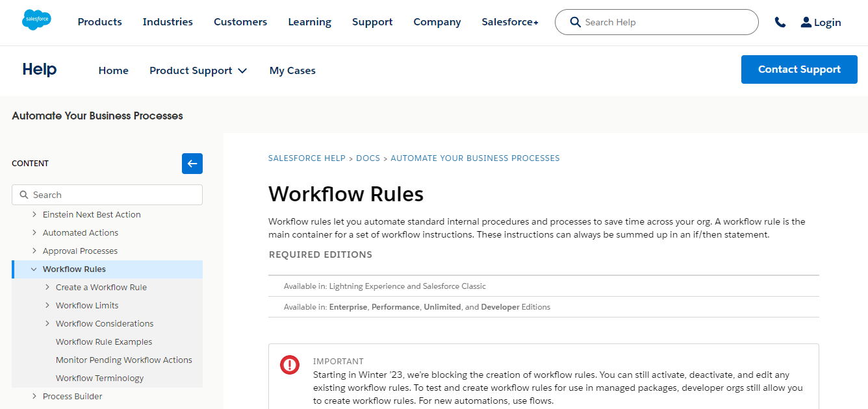The height and width of the screenshot is (409, 868).
Task: Expand the Approval Processes chevron
Action: [34, 251]
